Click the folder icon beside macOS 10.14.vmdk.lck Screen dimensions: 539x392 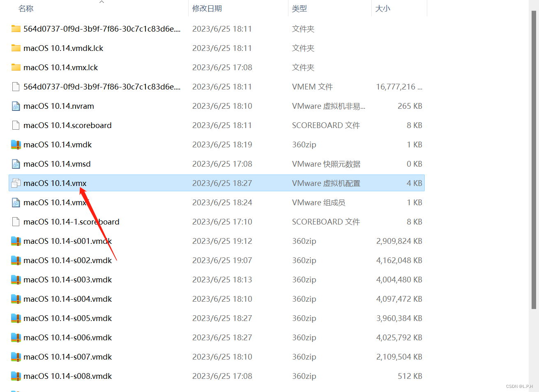16,48
